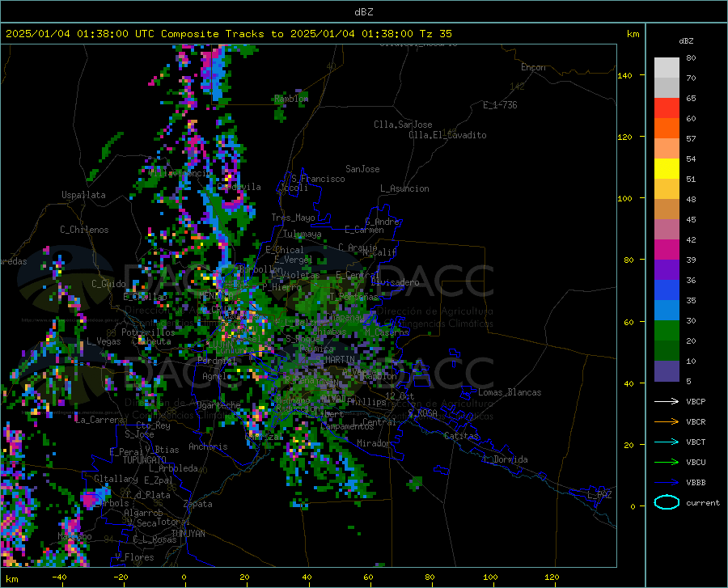Click the 'Mirador' place label
728x588 pixels.
pos(373,443)
